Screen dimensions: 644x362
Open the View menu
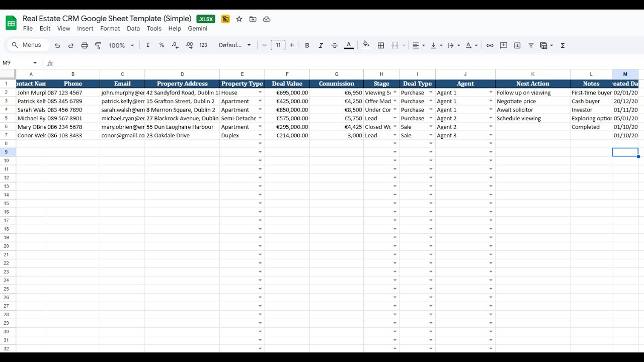pos(64,29)
